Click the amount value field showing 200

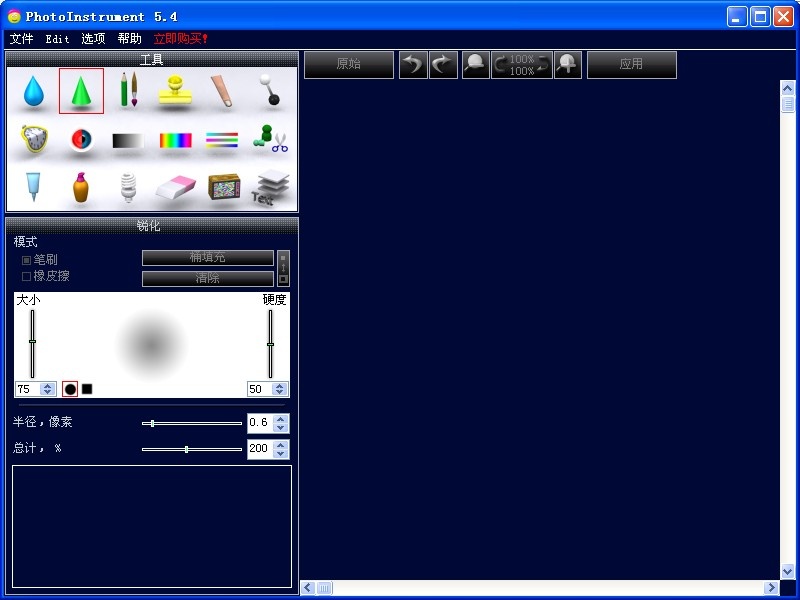[261, 449]
